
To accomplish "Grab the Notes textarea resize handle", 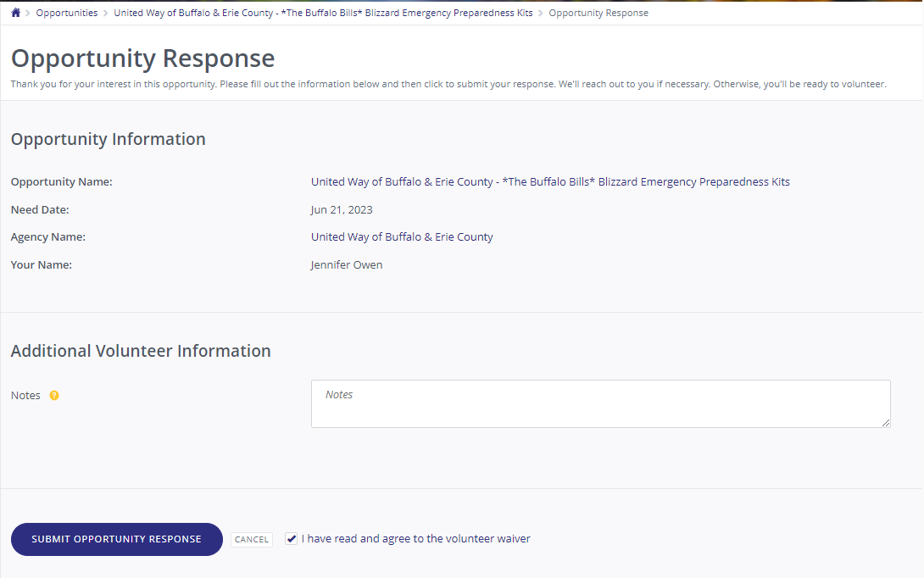I will [x=886, y=422].
